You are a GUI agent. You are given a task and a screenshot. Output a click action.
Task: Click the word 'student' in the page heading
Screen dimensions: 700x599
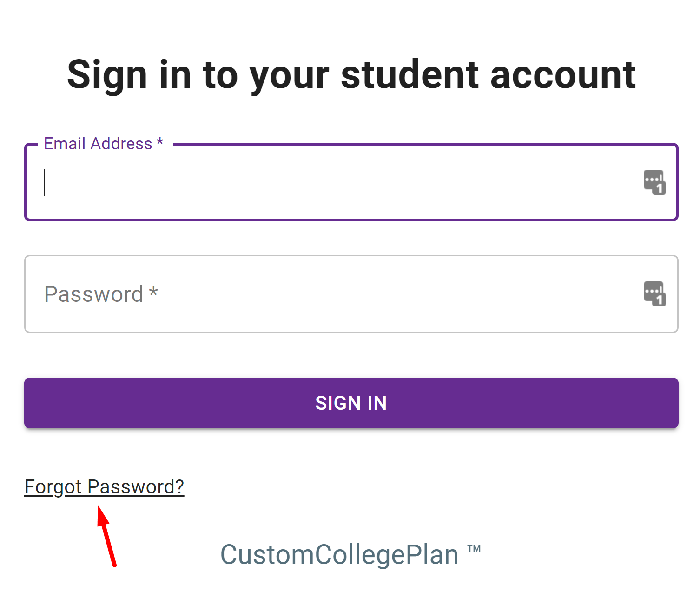[x=410, y=74]
